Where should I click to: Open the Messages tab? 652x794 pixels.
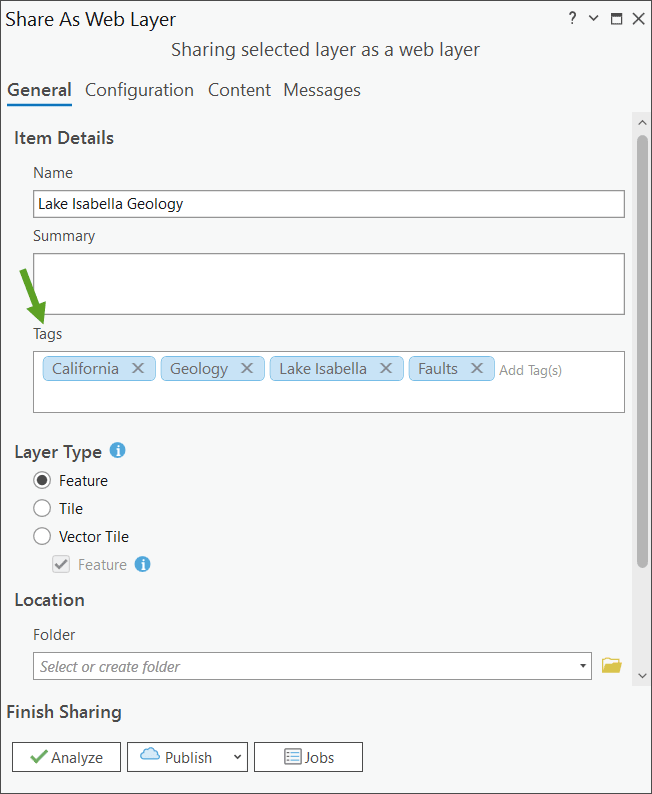tap(322, 90)
